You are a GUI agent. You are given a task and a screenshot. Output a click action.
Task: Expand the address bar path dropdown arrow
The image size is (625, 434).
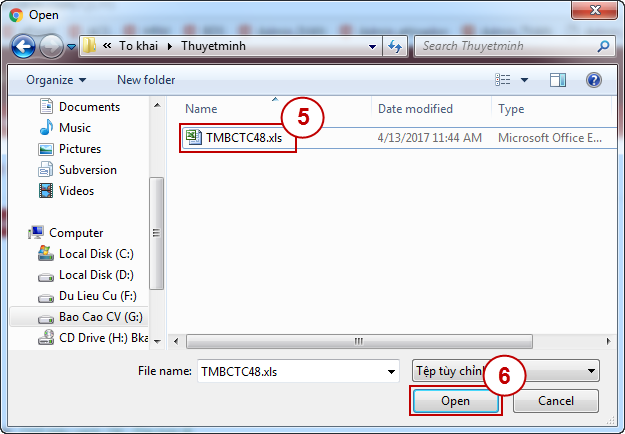372,47
